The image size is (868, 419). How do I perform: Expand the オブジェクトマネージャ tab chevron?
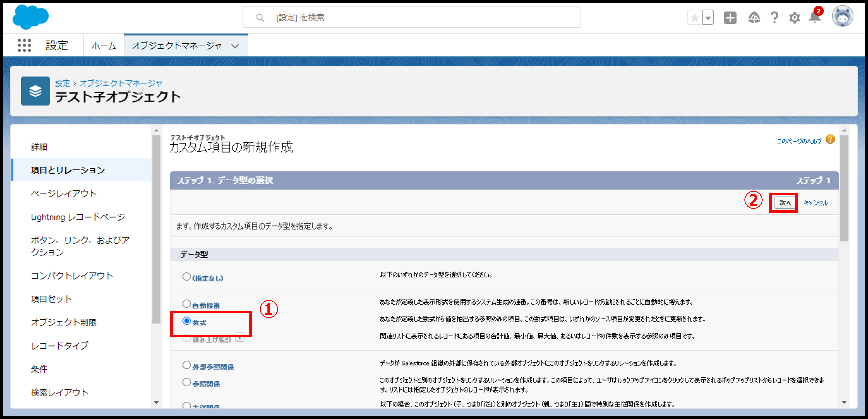pyautogui.click(x=235, y=46)
